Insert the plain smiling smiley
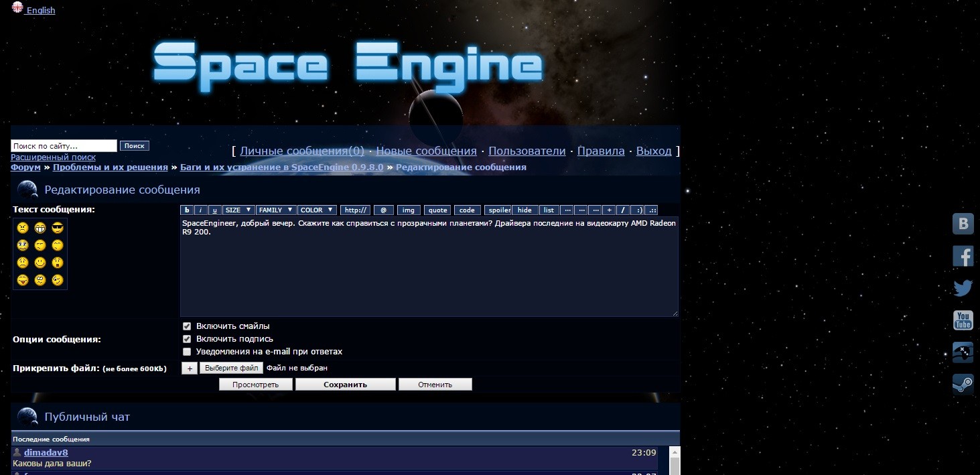 40,263
